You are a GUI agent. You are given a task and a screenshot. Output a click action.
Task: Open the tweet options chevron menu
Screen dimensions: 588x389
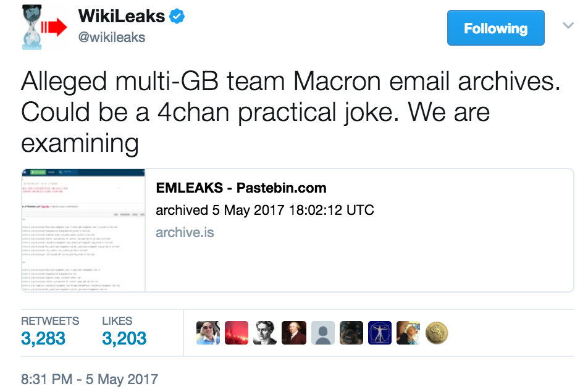tap(568, 25)
